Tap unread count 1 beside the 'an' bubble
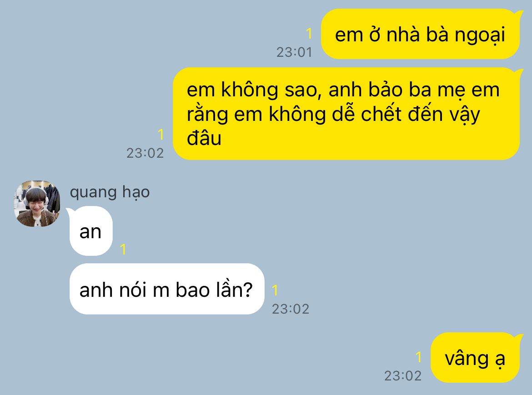The width and height of the screenshot is (532, 395). point(123,249)
